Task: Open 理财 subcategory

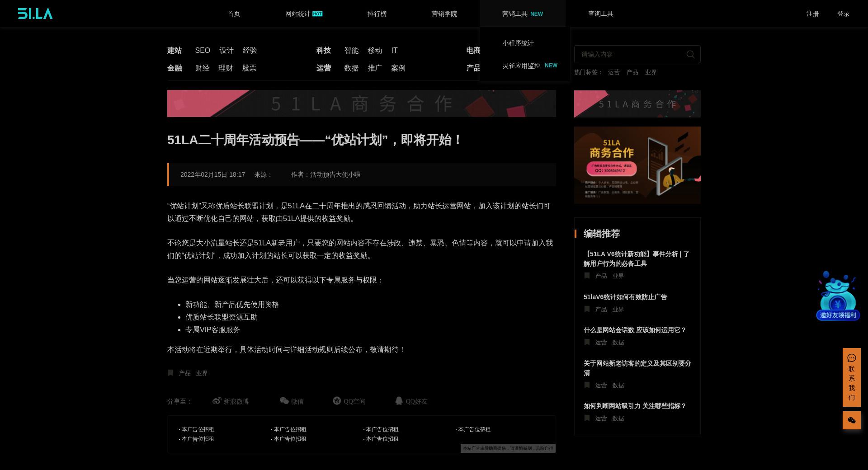Action: click(x=226, y=68)
